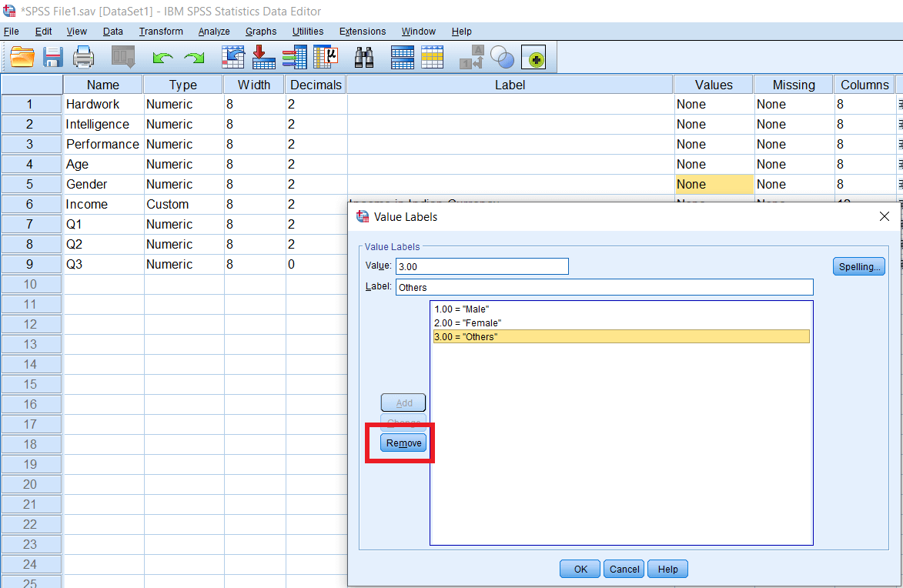Save the current dataset

[52, 57]
